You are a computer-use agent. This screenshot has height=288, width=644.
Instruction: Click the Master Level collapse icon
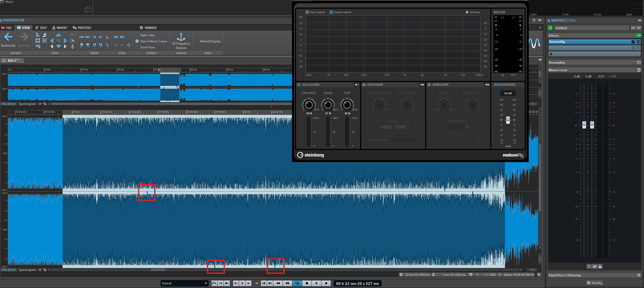639,70
